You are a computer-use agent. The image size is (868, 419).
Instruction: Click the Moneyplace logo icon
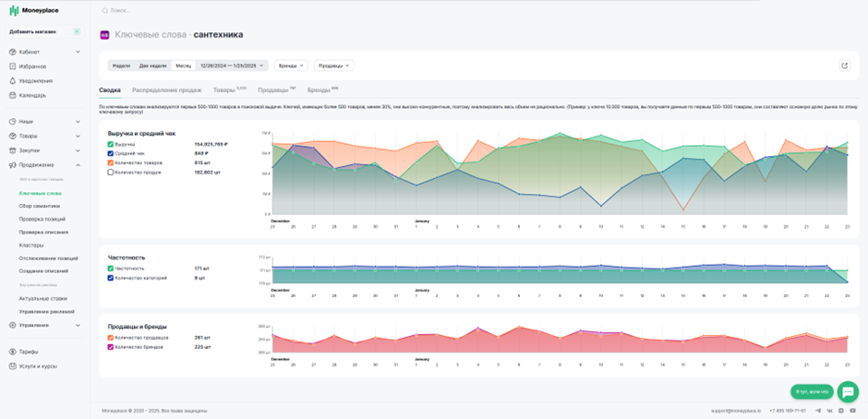pyautogui.click(x=14, y=10)
